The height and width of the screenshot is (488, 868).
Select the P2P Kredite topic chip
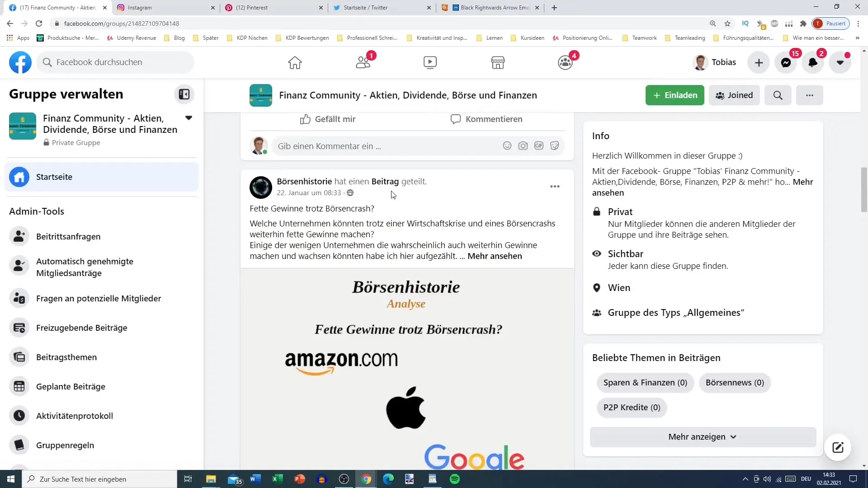632,408
